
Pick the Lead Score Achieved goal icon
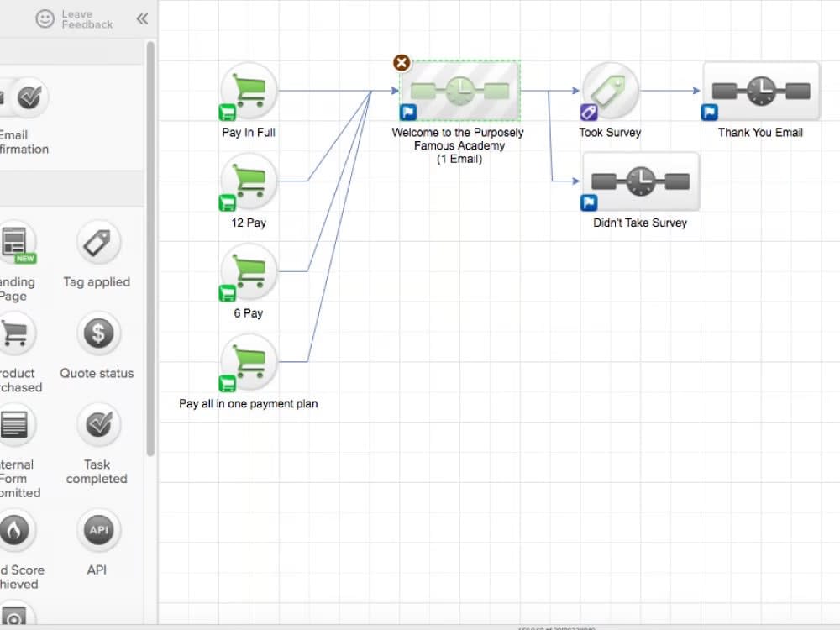click(17, 529)
